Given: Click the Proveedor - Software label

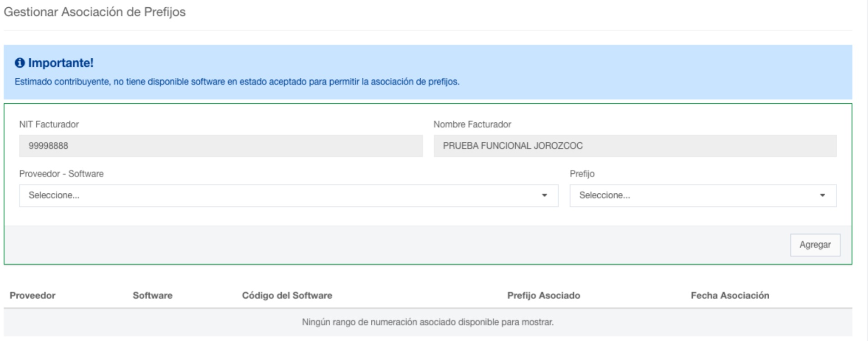Looking at the screenshot, I should point(61,174).
